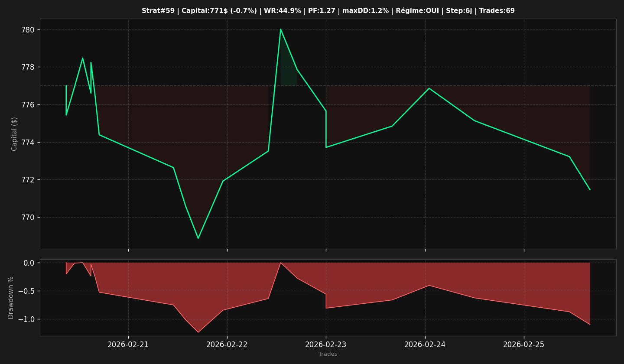
Task: Click the final endpoint of the capital line
Action: click(589, 189)
